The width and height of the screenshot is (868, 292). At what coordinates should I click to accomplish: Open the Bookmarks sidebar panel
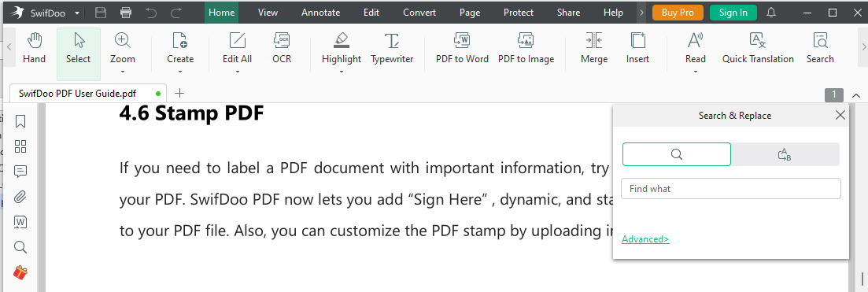(20, 121)
